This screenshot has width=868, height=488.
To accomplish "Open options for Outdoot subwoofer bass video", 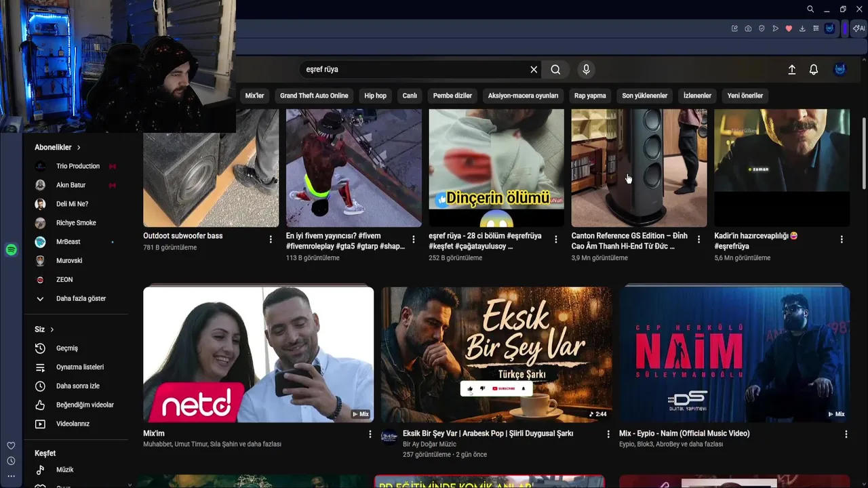I will (271, 239).
